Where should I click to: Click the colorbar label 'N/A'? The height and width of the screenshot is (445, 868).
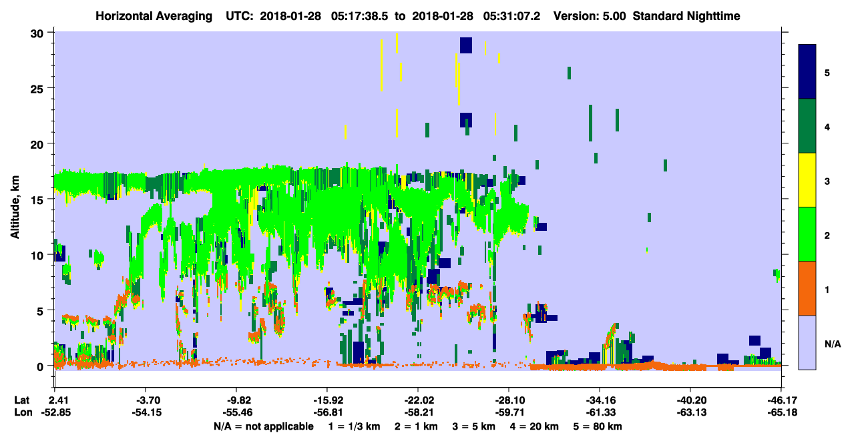coord(832,344)
